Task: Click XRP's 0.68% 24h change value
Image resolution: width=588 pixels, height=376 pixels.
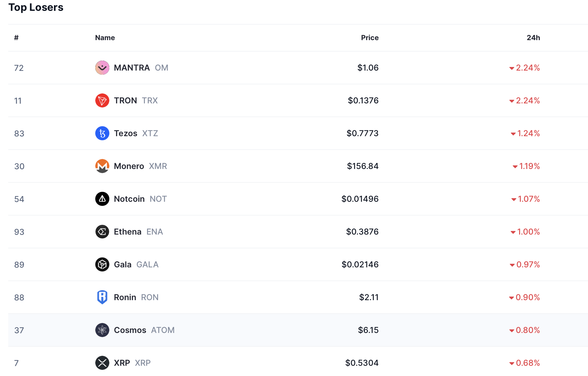Action: coord(527,363)
